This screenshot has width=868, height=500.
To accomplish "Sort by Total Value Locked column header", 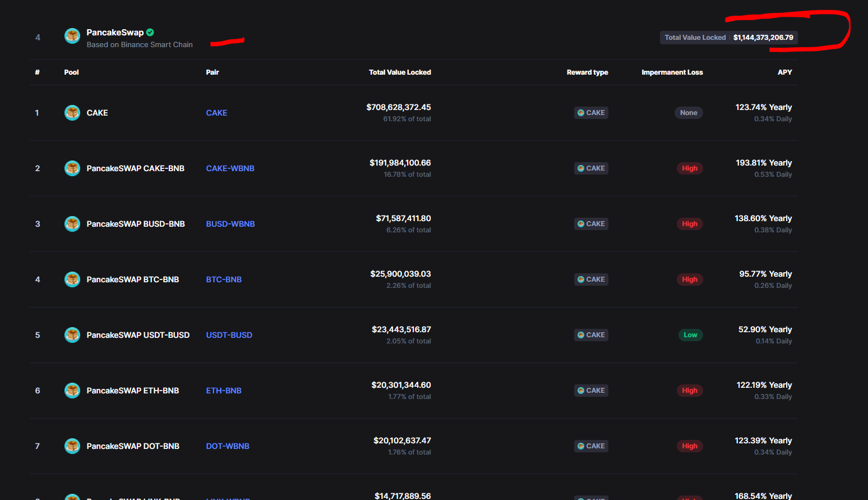I will click(400, 72).
